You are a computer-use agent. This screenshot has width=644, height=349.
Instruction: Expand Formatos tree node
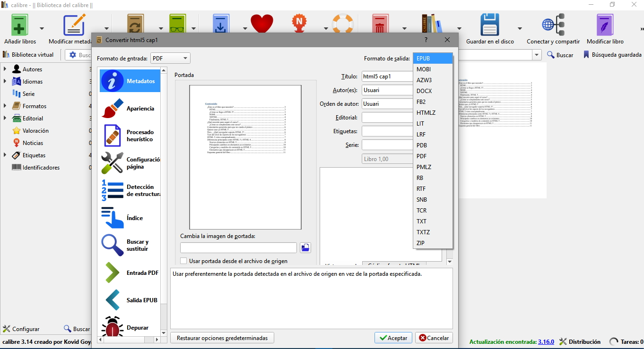[x=5, y=106]
